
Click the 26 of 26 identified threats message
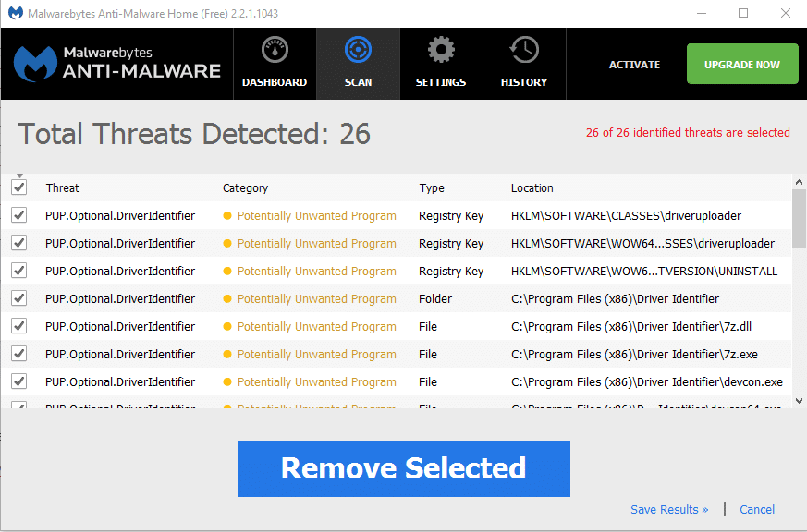coord(688,133)
